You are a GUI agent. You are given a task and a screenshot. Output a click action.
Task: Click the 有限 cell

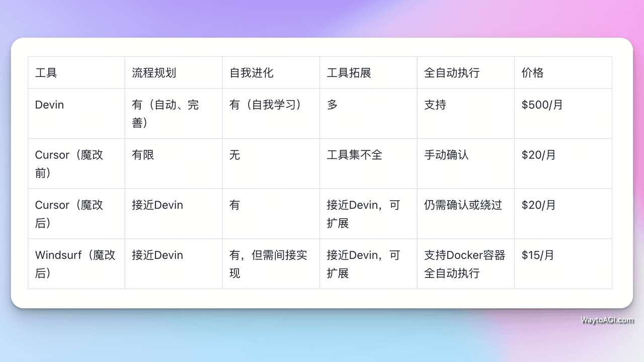point(174,164)
